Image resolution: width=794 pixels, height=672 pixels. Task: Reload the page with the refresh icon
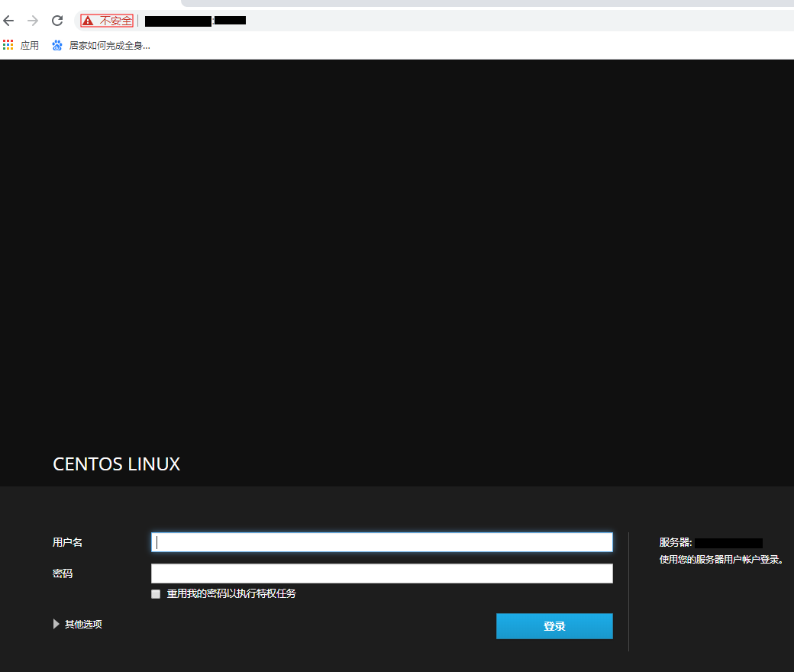coord(57,21)
